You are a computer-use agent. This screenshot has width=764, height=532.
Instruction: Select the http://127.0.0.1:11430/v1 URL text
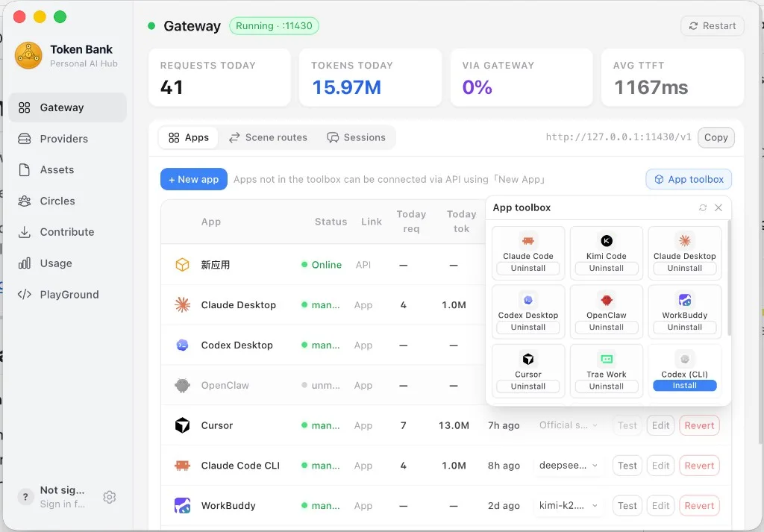619,137
